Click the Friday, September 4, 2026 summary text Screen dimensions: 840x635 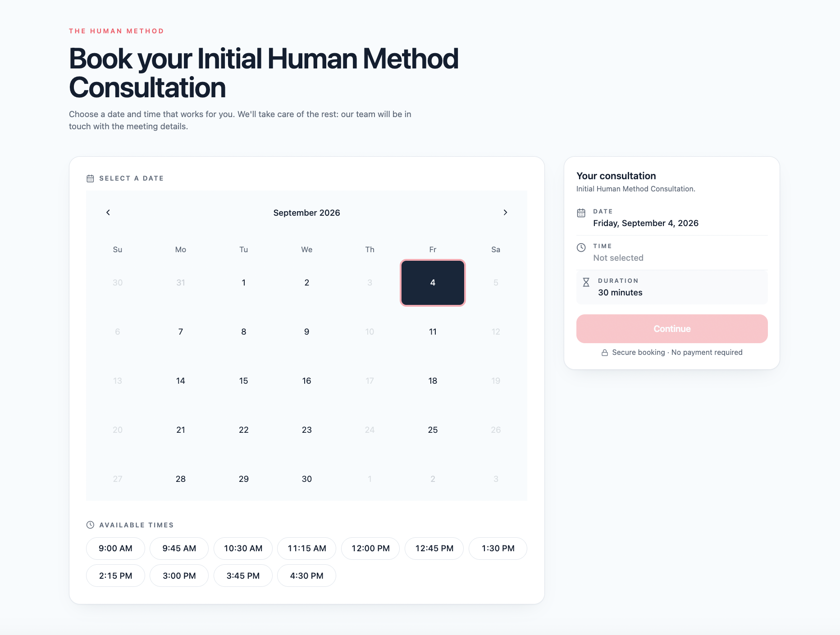point(646,223)
